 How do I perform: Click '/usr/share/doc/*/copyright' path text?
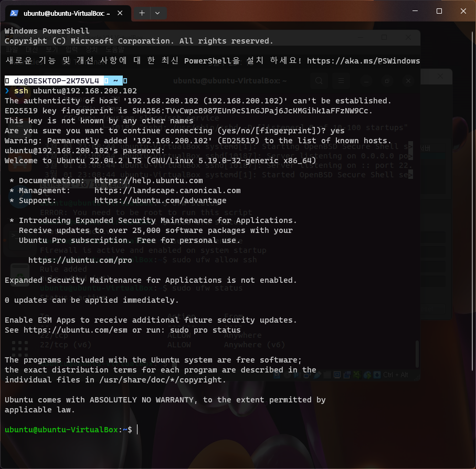pyautogui.click(x=162, y=380)
